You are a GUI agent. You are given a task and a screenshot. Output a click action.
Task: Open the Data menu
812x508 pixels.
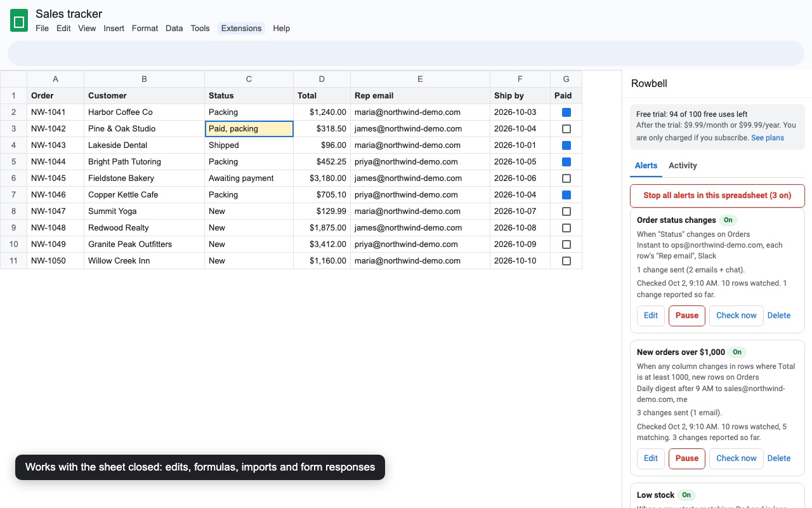pos(174,29)
